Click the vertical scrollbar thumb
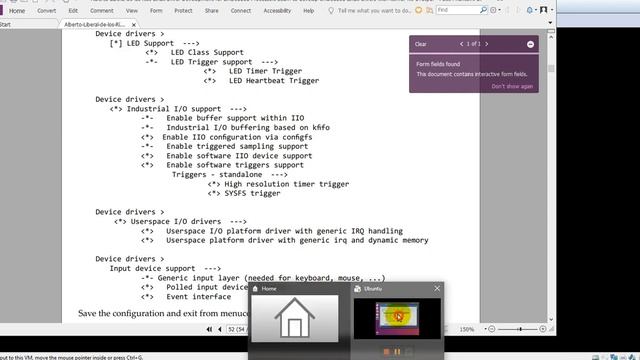 (x=551, y=68)
